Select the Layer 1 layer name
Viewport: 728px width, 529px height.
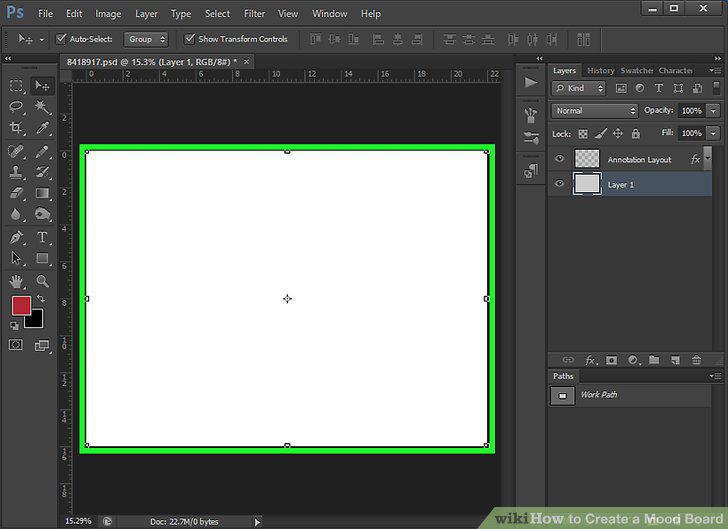621,185
